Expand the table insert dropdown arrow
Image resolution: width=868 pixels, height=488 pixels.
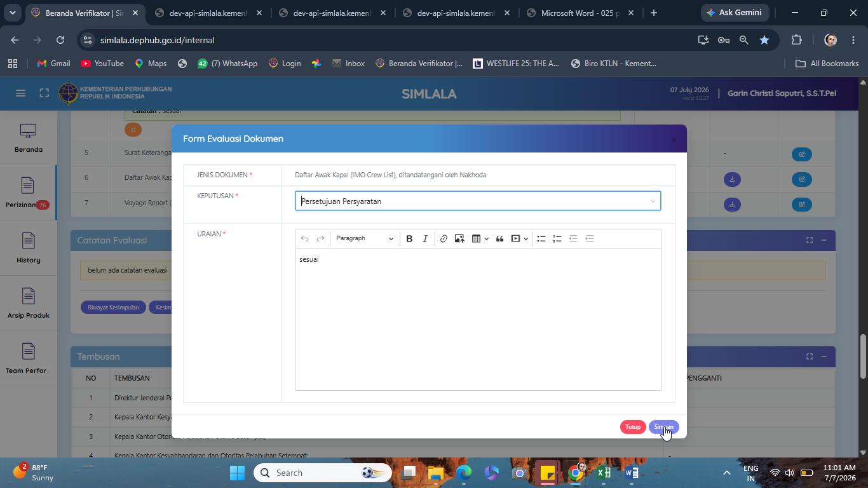(487, 239)
